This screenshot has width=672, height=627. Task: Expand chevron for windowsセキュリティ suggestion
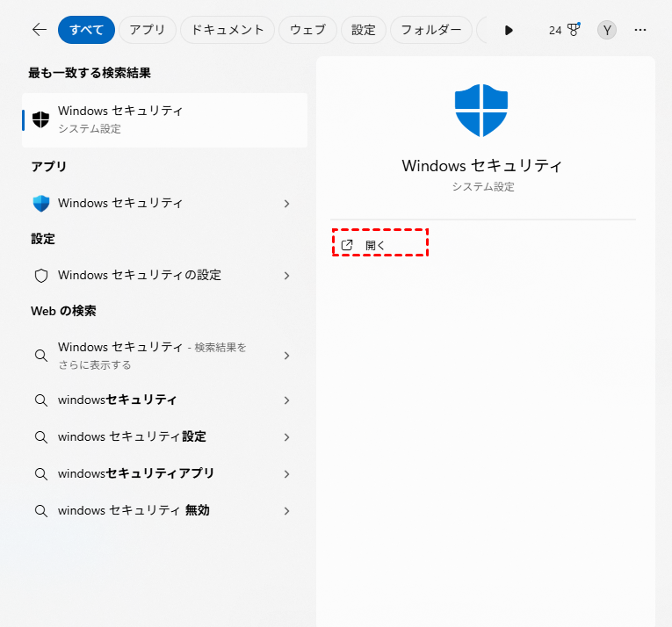click(x=286, y=400)
